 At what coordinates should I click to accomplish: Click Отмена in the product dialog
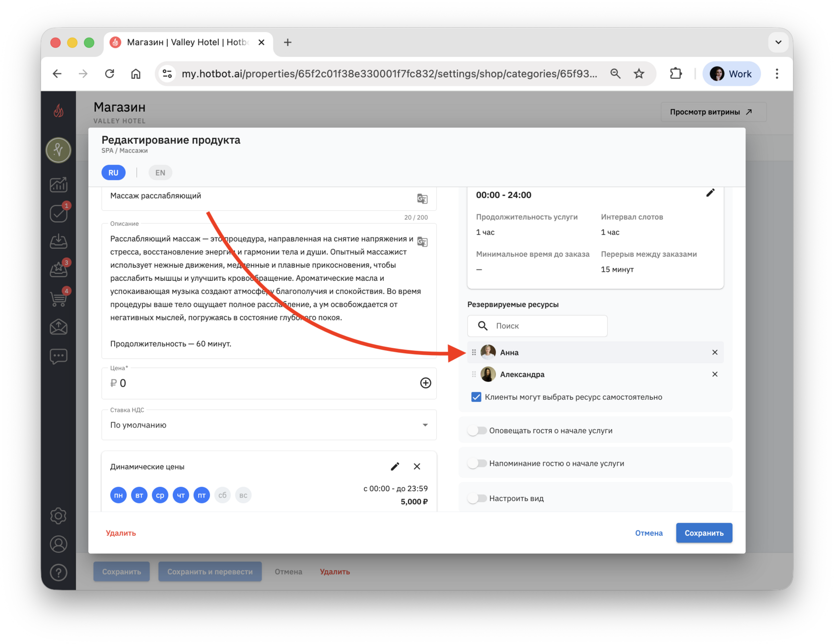point(649,533)
